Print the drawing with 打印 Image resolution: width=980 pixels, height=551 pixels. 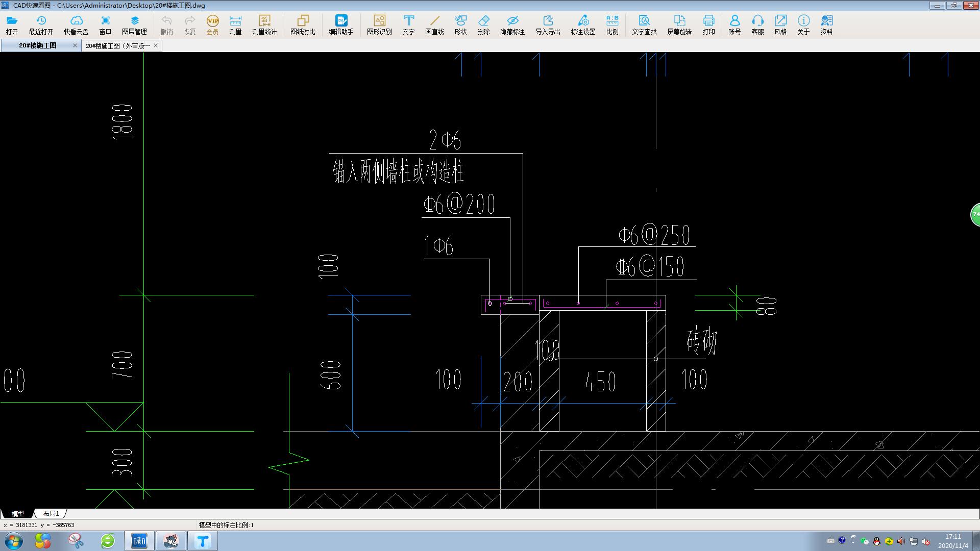coord(708,24)
